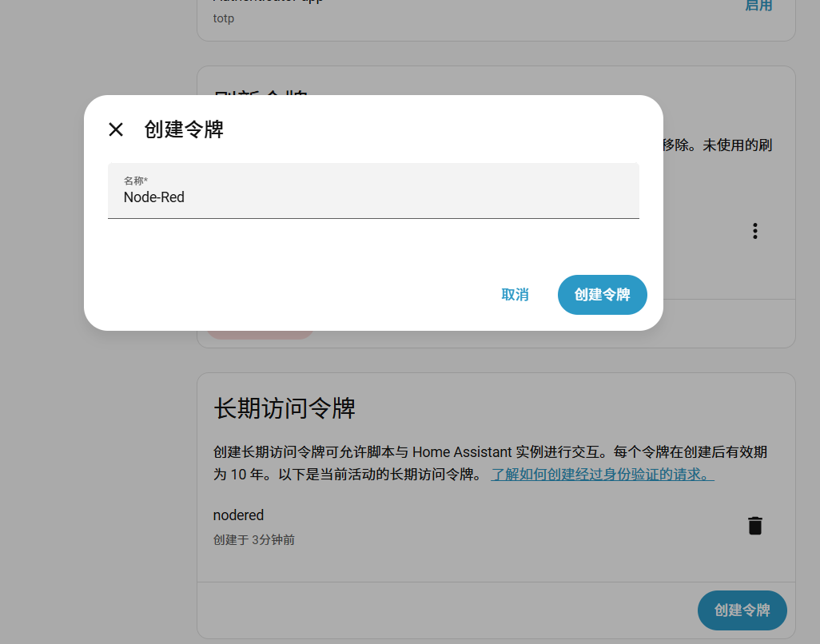Cancel token creation with 取消
820x644 pixels.
(515, 295)
